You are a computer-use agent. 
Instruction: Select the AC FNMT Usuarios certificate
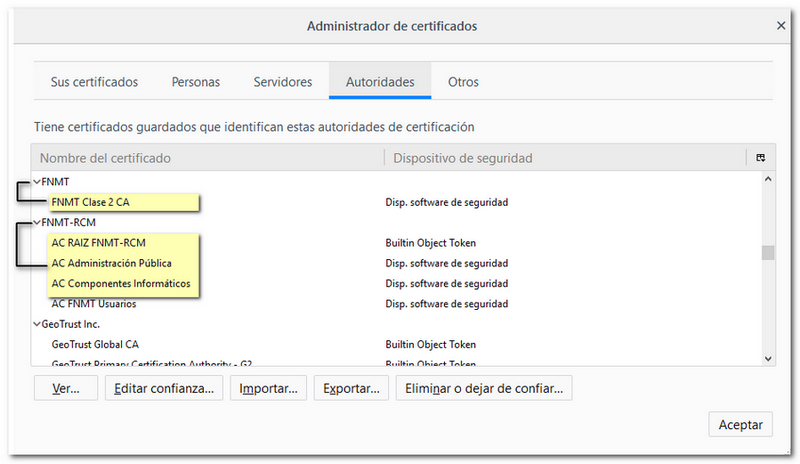point(96,304)
